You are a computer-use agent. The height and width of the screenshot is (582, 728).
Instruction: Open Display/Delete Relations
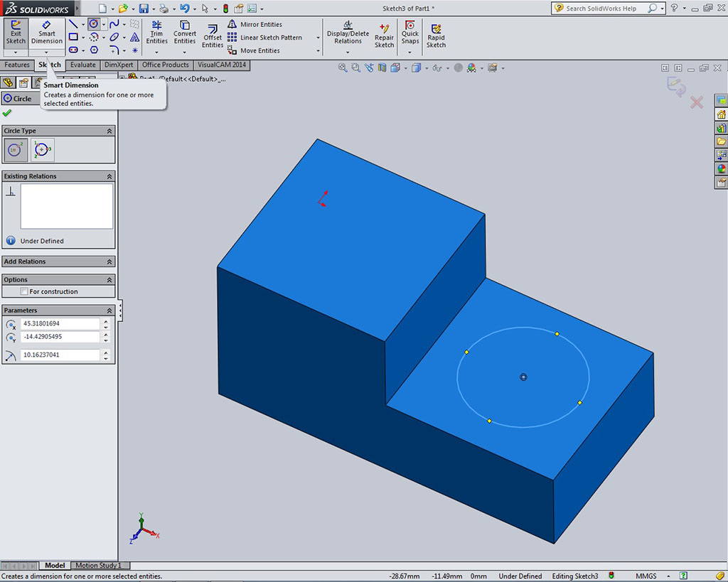[348, 33]
